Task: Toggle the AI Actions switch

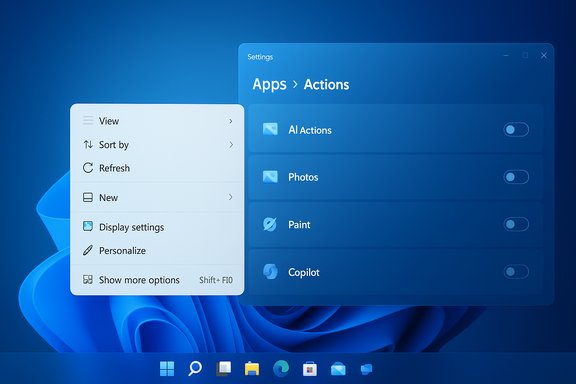Action: 516,129
